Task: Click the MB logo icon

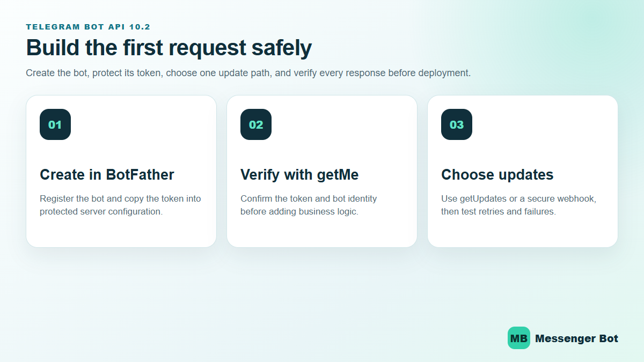Action: tap(519, 338)
